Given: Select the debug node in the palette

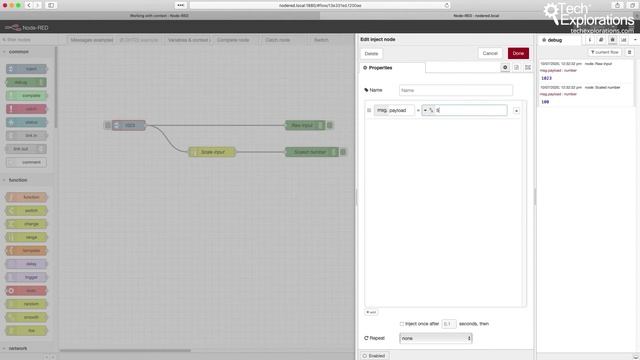Looking at the screenshot, I should (27, 82).
